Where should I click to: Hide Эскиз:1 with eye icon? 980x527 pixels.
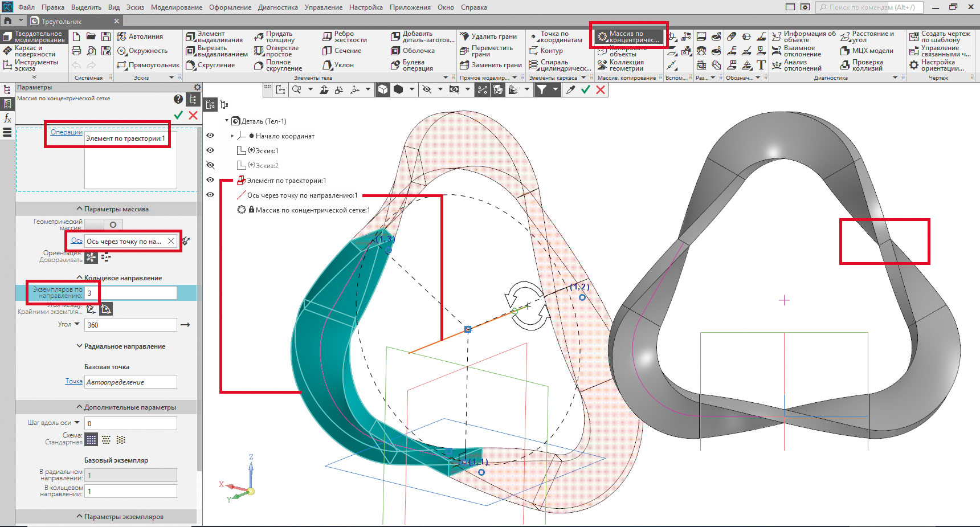(210, 150)
